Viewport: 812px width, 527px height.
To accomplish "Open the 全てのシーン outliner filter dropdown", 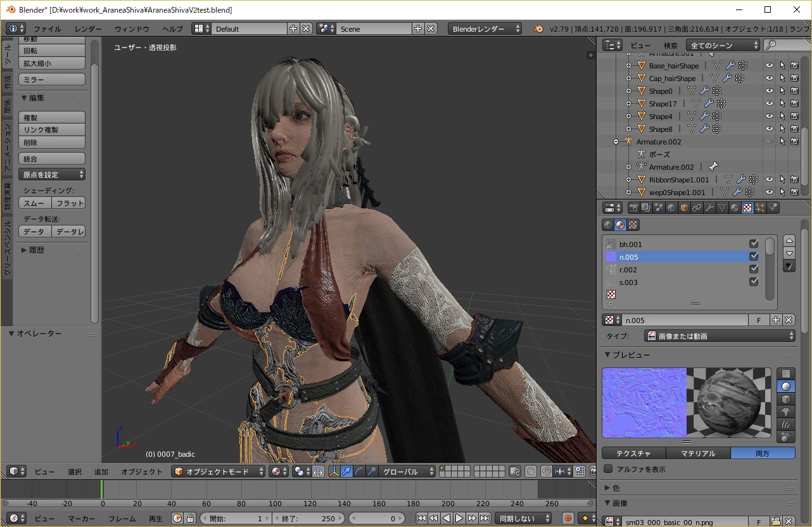I will pyautogui.click(x=723, y=45).
